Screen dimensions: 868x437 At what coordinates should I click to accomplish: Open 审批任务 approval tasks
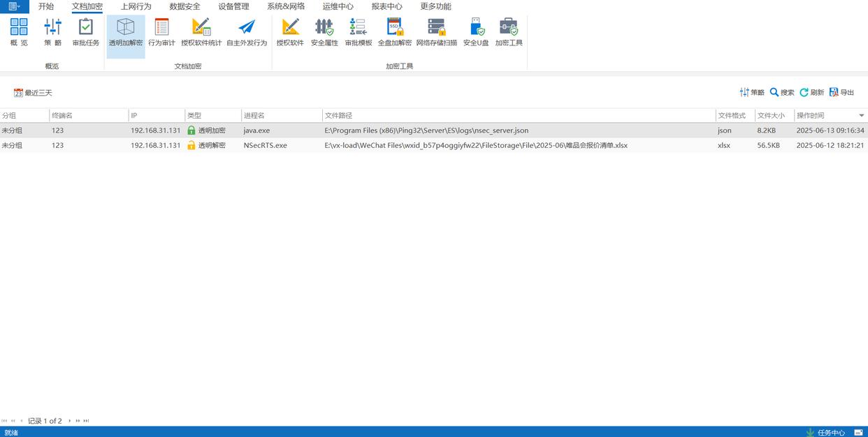pos(86,32)
